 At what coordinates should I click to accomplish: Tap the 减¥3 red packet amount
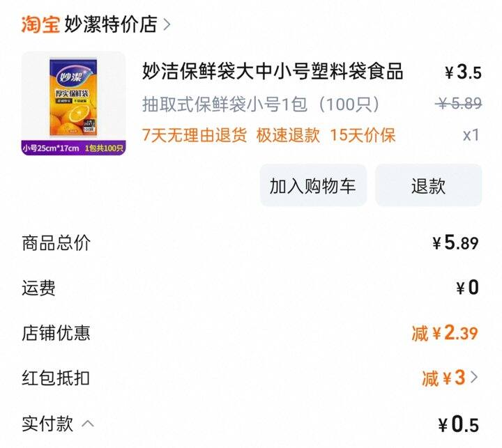pos(443,378)
